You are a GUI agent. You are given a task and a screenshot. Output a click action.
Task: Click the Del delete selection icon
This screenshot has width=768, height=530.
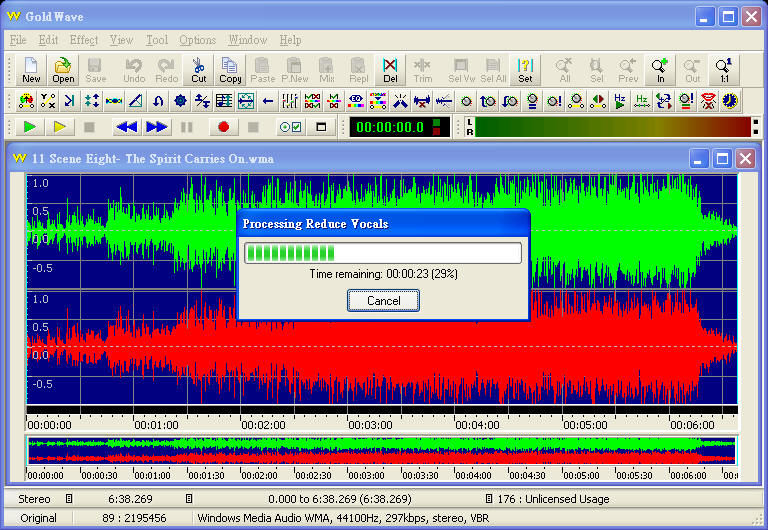point(390,70)
